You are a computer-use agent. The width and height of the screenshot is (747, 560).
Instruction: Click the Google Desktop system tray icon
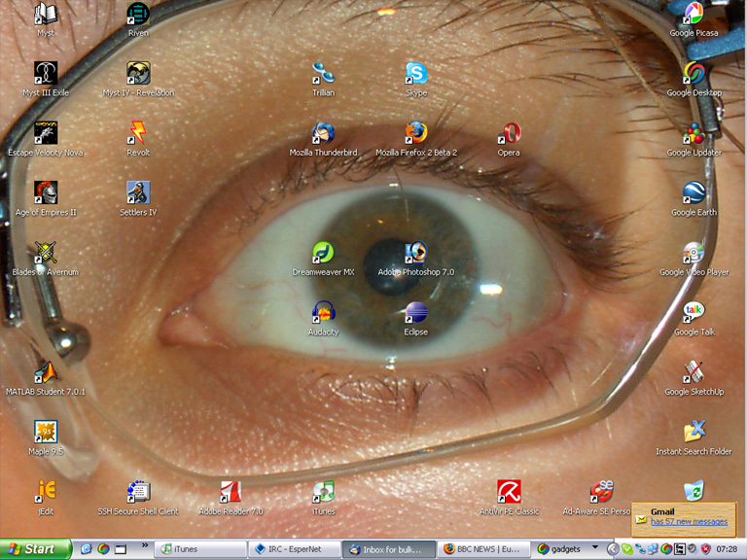click(x=666, y=549)
